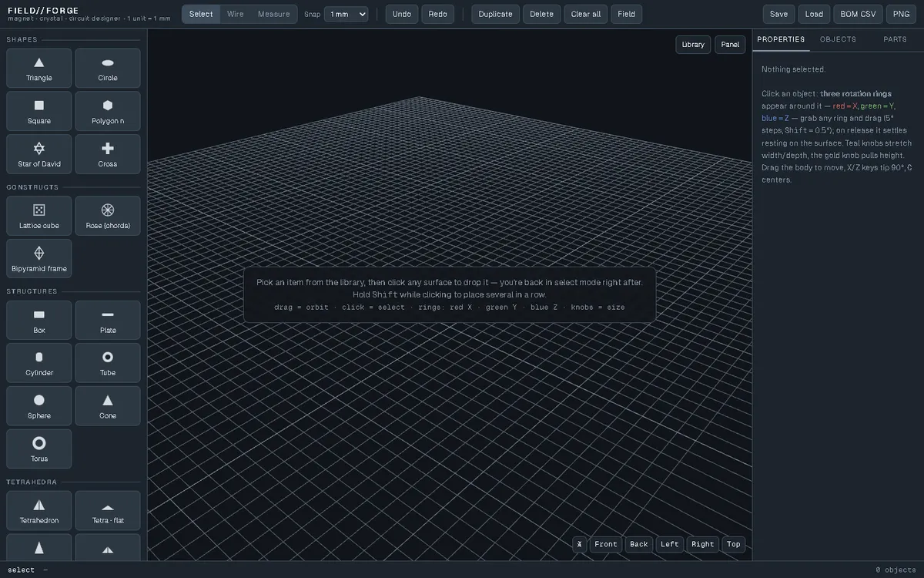The width and height of the screenshot is (924, 578).
Task: Select the Box structure
Action: click(x=39, y=321)
